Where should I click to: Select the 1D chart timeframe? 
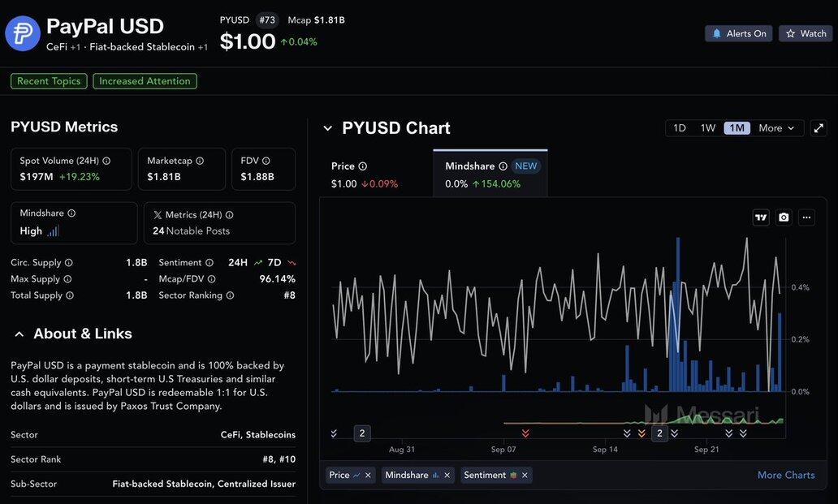point(680,128)
